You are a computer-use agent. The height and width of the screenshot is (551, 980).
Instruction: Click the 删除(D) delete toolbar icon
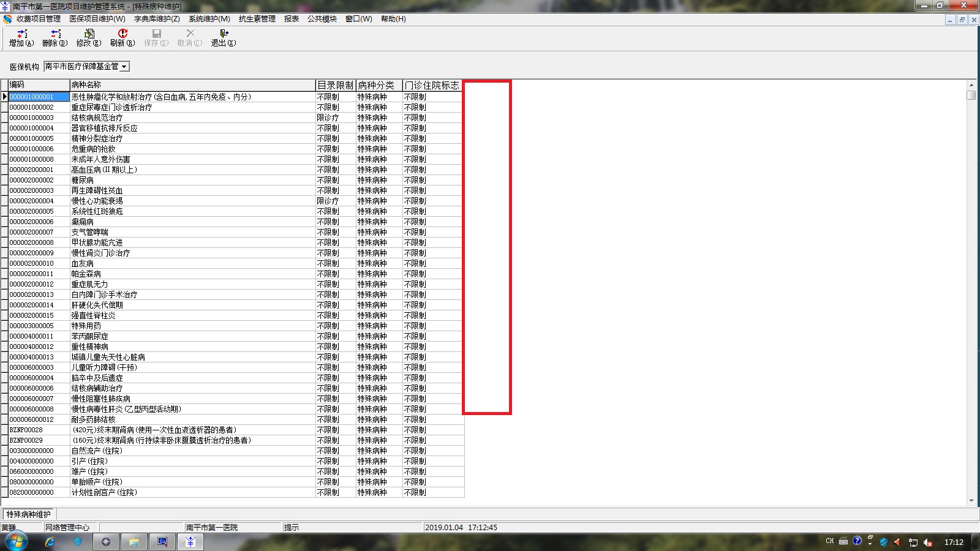point(55,38)
